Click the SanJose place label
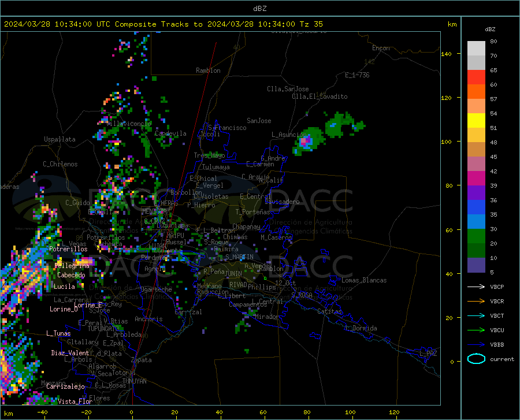The image size is (520, 420). (259, 121)
